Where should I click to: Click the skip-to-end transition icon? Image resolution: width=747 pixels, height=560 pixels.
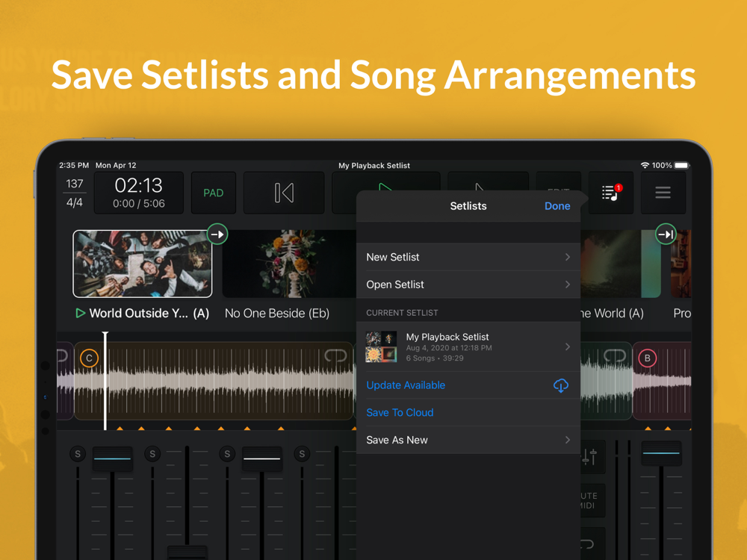click(x=666, y=234)
